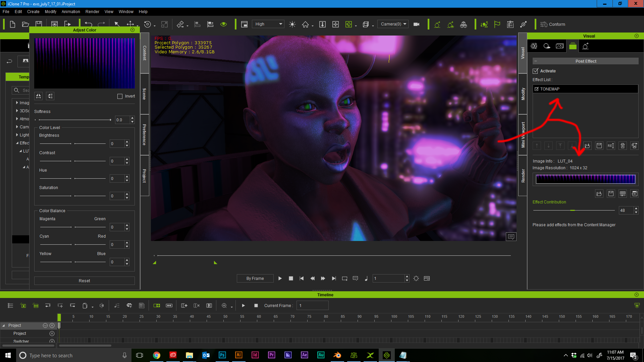Open Google Chrome from the taskbar
644x362 pixels.
[x=156, y=355]
